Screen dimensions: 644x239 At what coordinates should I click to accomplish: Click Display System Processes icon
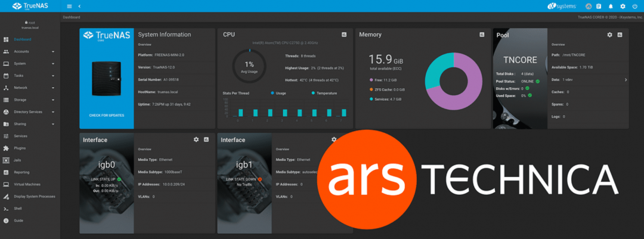coord(6,196)
